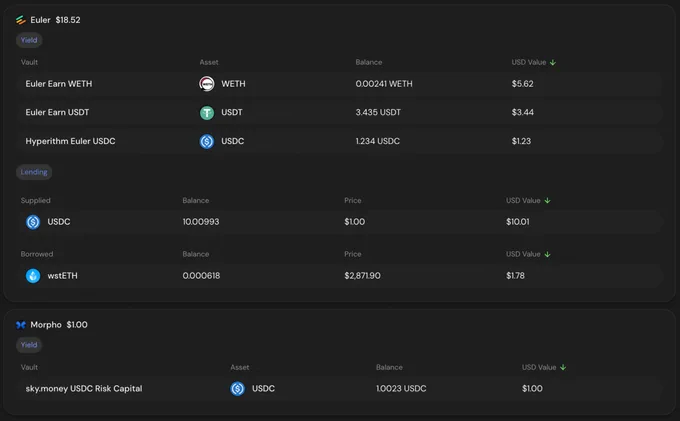The height and width of the screenshot is (421, 680).
Task: Open sky.money USDC Risk Capital vault
Action: pyautogui.click(x=84, y=388)
